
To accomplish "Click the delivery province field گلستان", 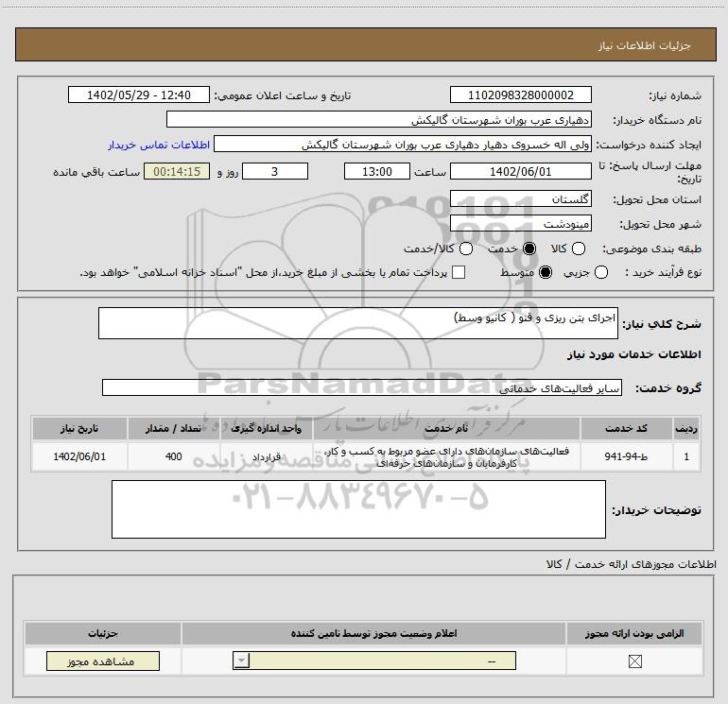I will click(x=520, y=199).
